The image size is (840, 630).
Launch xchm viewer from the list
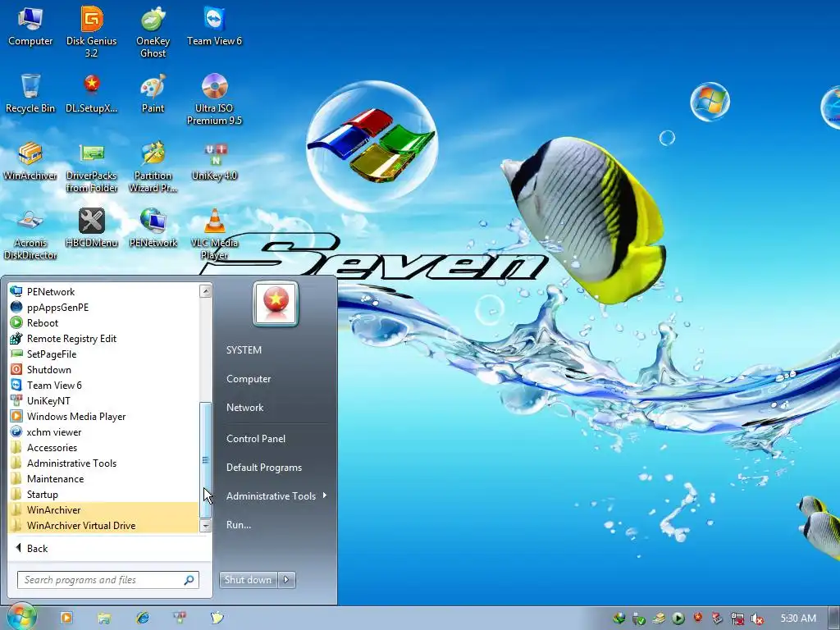[103, 431]
